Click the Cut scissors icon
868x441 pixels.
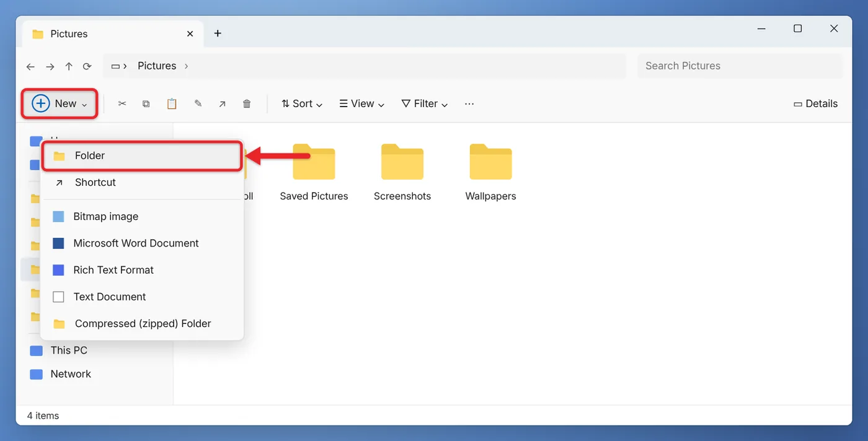point(122,104)
